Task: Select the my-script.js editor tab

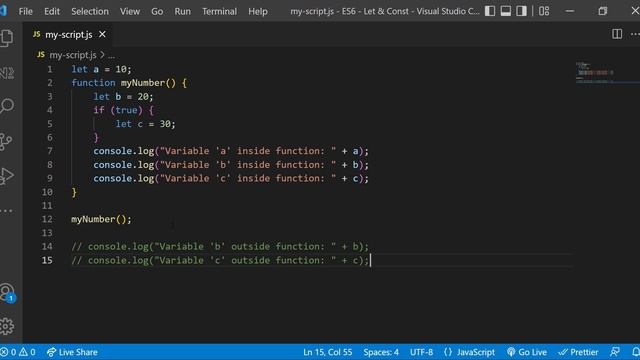Action: click(x=69, y=35)
